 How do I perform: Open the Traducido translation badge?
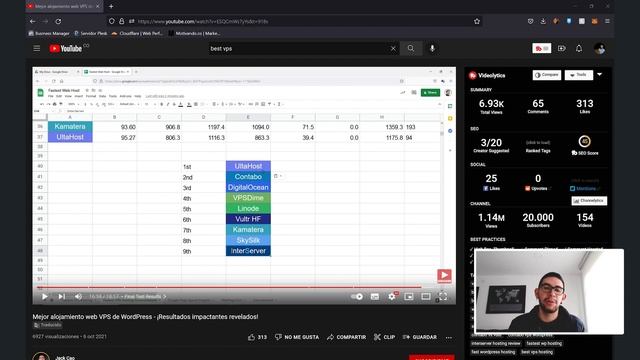click(x=47, y=325)
